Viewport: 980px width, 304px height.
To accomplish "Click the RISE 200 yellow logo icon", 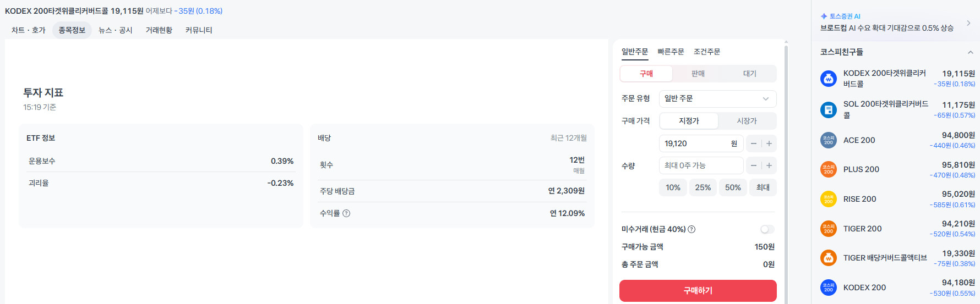I will (x=828, y=199).
